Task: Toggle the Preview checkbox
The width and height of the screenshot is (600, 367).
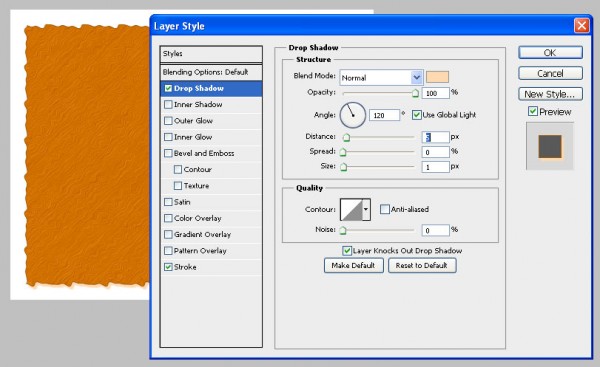Action: click(x=533, y=111)
